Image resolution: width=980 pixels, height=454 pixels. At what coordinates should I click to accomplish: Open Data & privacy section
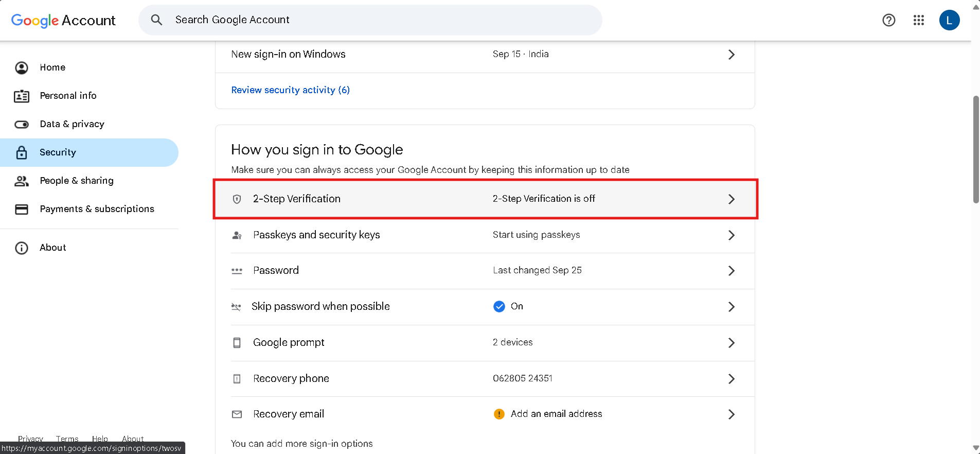[x=72, y=124]
